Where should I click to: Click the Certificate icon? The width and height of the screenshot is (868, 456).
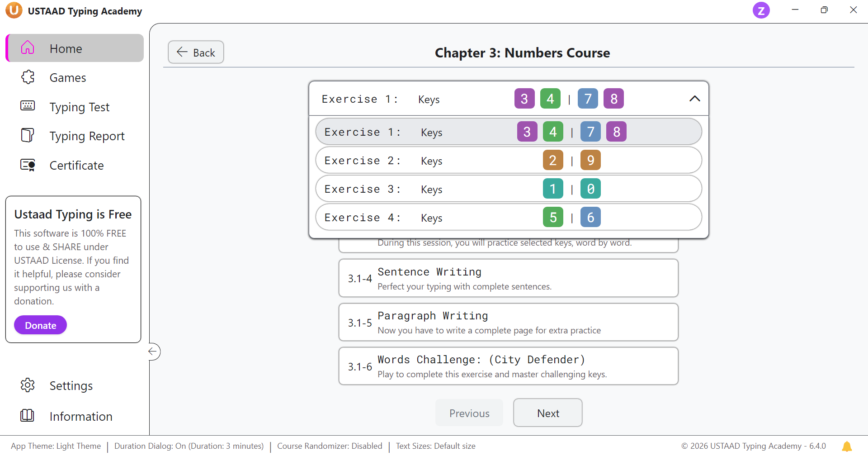(28, 165)
